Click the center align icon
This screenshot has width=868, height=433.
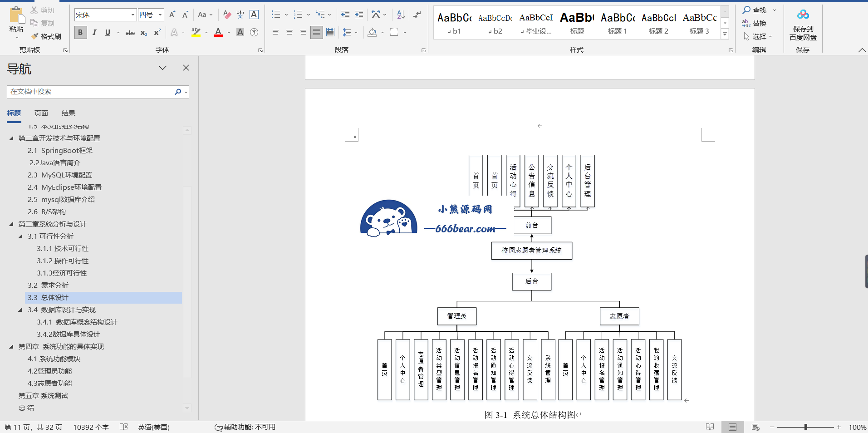[x=289, y=32]
